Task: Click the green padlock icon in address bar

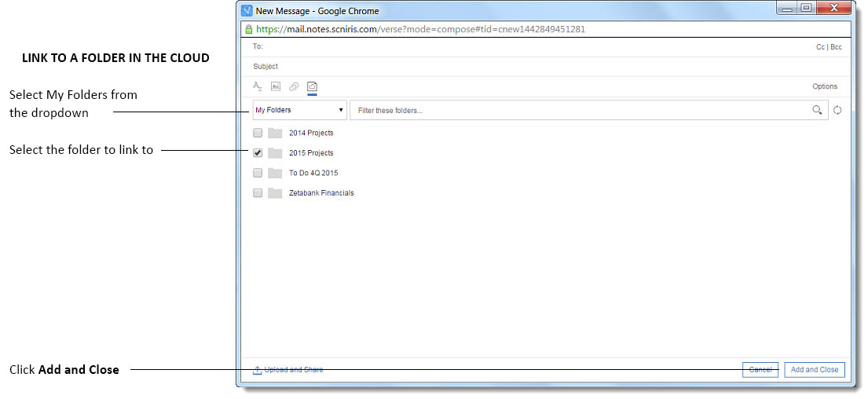Action: tap(248, 29)
